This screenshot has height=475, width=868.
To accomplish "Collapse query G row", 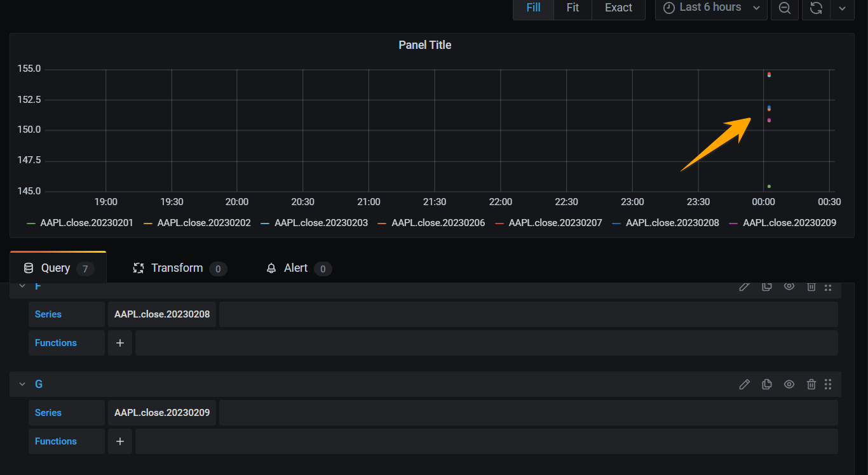I will click(x=22, y=384).
